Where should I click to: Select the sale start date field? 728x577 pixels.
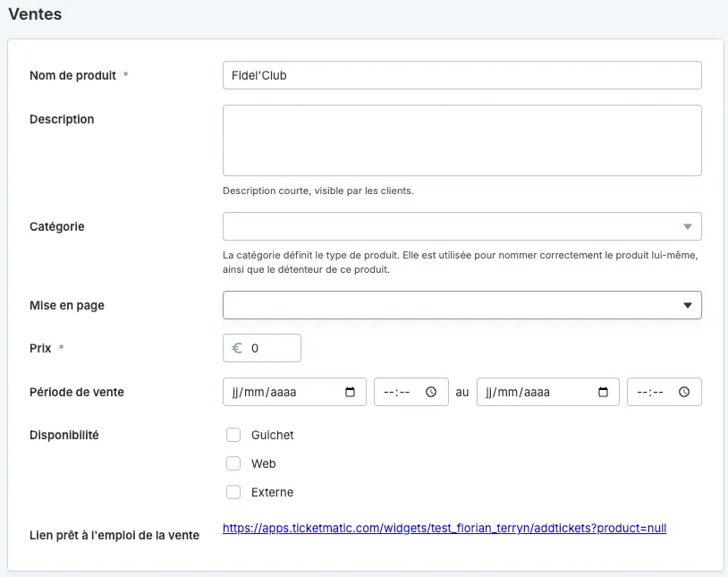[x=294, y=392]
